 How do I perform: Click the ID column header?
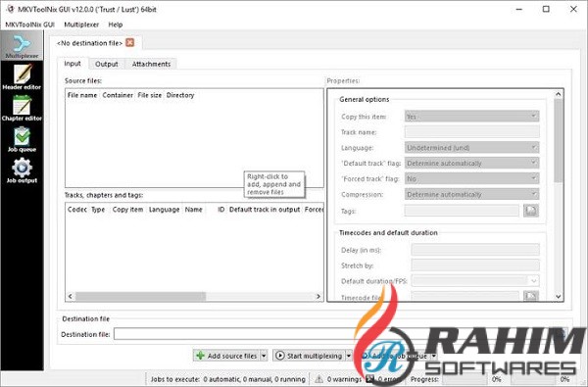(x=221, y=210)
